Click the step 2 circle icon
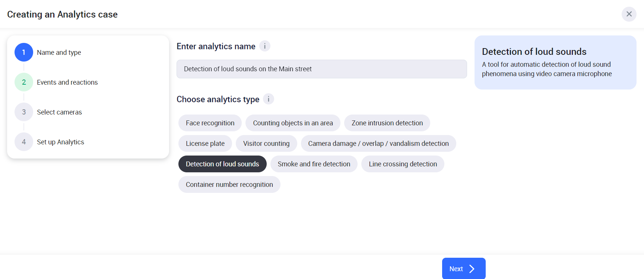This screenshot has width=644, height=279. 24,82
